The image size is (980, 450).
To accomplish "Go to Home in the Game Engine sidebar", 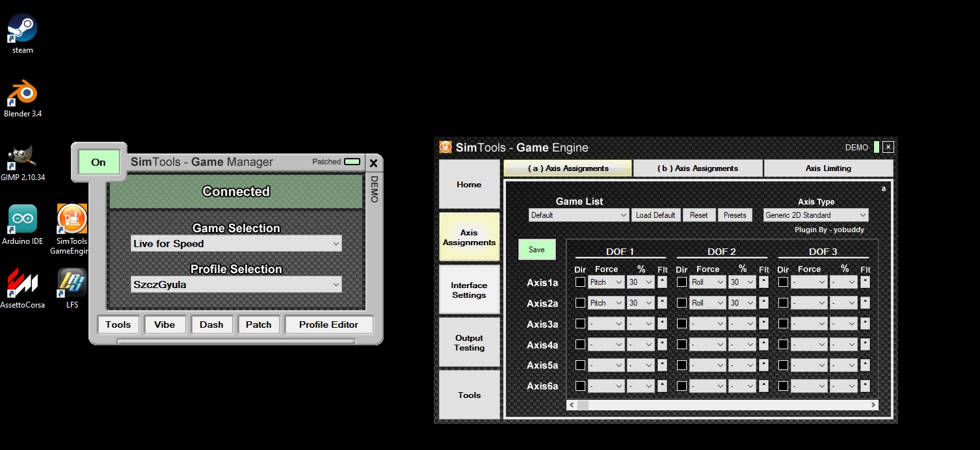I will tap(469, 185).
